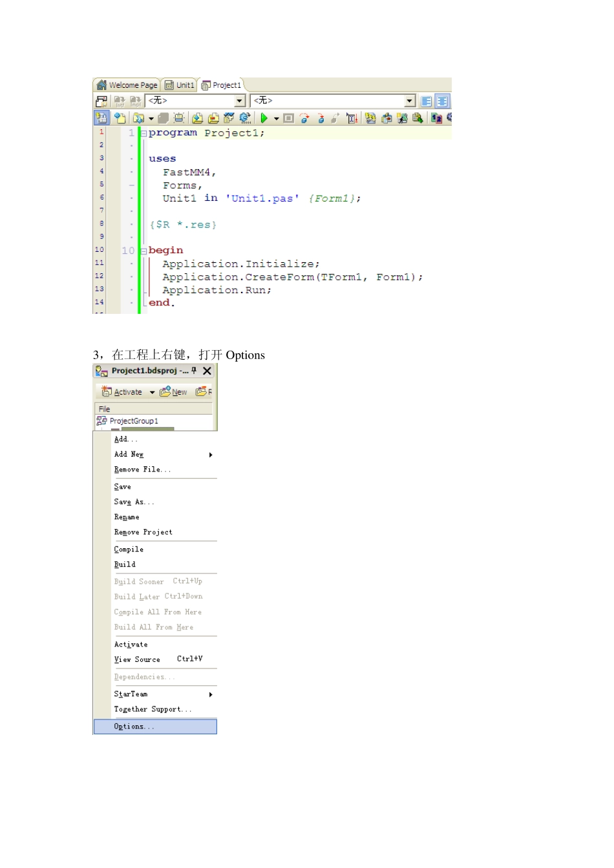This screenshot has width=614, height=868.
Task: Open the dropdown arrow beside Open icon
Action: coord(151,118)
